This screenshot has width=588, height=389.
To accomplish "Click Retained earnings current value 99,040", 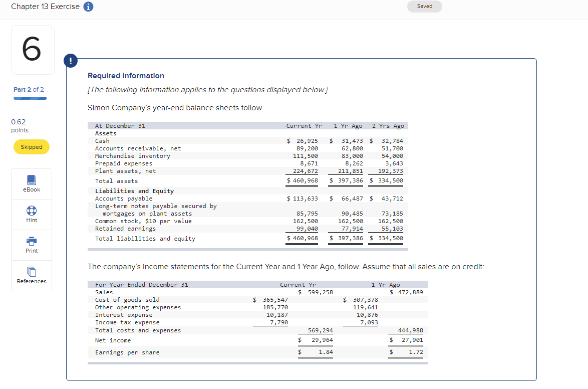I will (307, 229).
